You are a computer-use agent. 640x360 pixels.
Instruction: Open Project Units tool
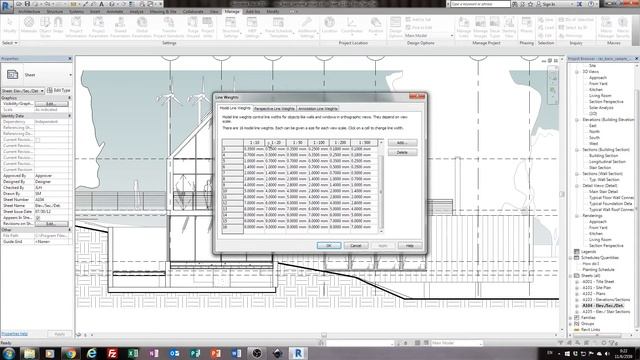(207, 27)
